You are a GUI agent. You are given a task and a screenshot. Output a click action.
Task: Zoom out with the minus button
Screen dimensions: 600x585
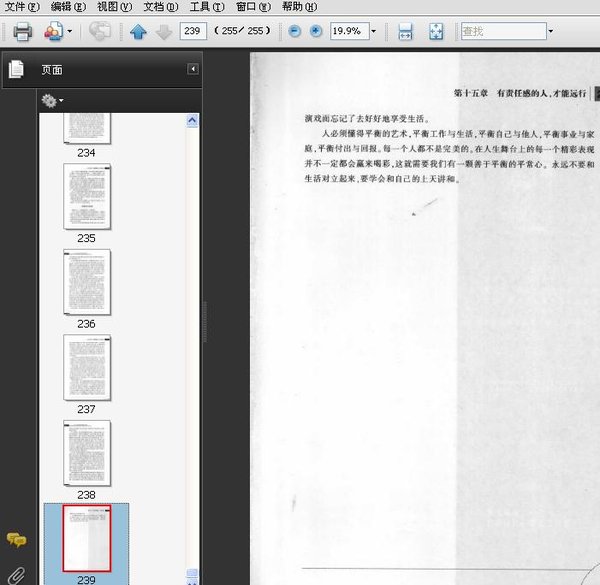294,31
